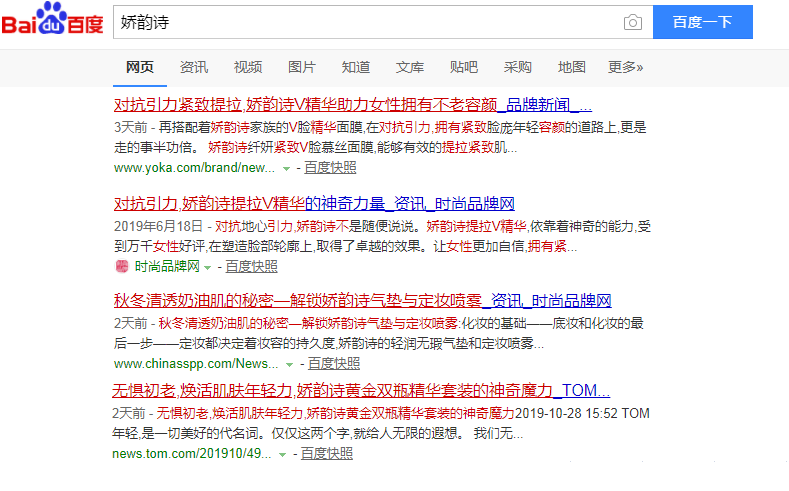Viewport: 789px width, 491px height.
Task: Click snippet line 走的事半功倍
Action: point(315,147)
